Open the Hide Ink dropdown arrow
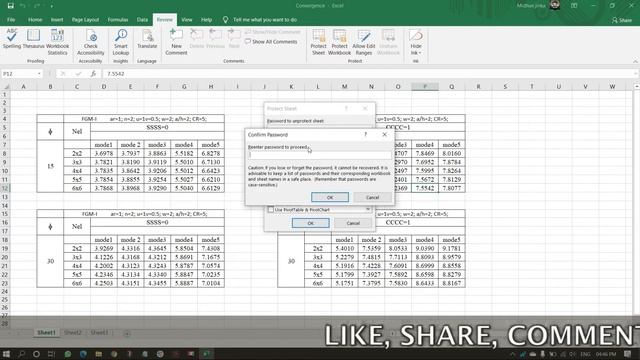 click(420, 53)
